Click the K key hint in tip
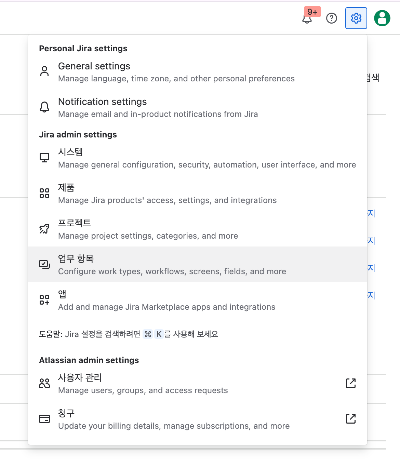This screenshot has height=467, width=400. pos(159,334)
